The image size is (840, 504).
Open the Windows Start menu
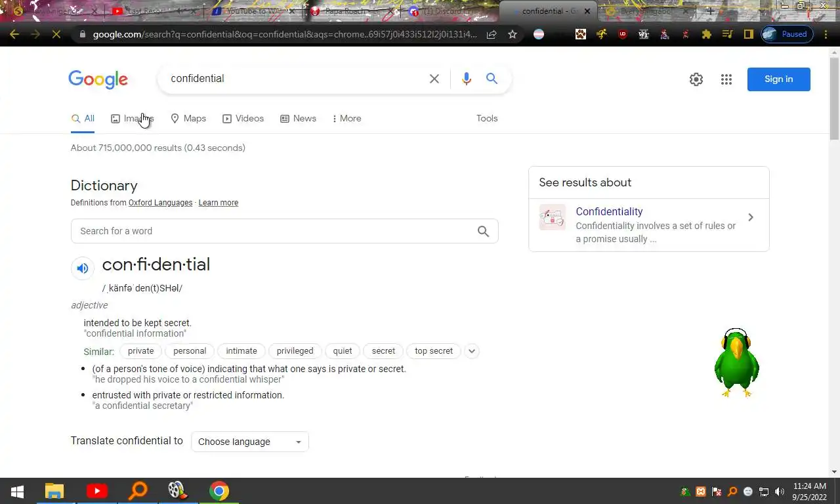click(18, 491)
